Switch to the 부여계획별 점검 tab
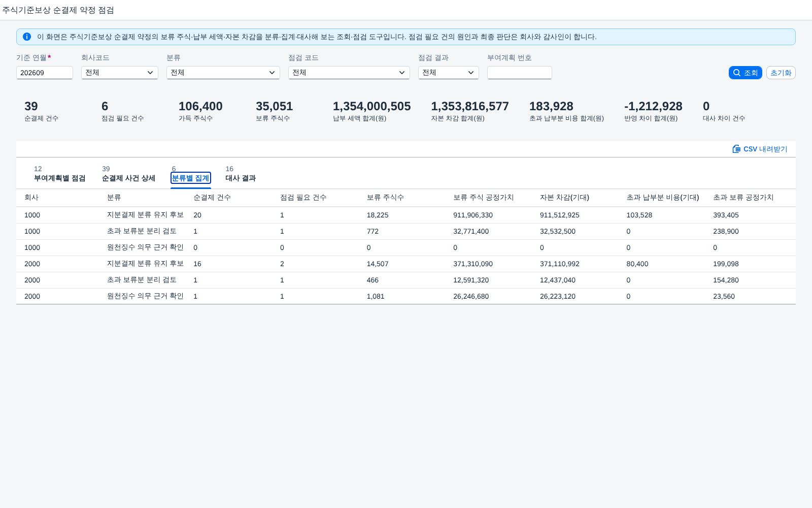This screenshot has height=508, width=812. tap(59, 174)
